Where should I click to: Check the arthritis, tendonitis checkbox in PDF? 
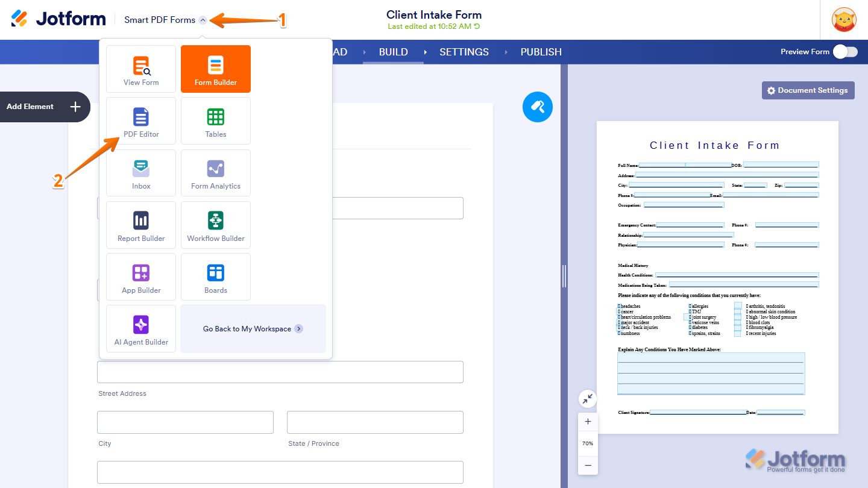pyautogui.click(x=738, y=306)
